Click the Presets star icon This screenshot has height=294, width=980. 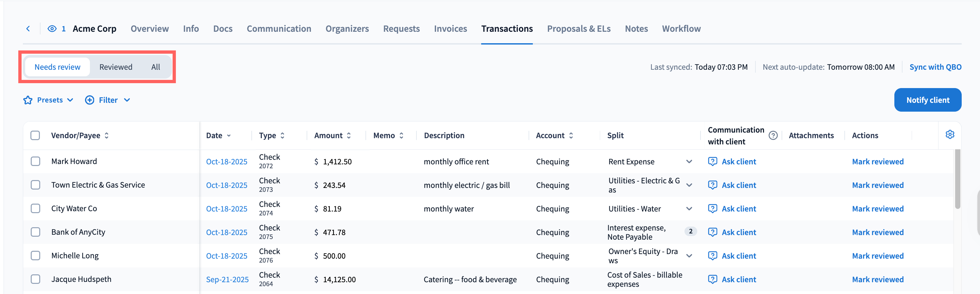click(x=28, y=100)
